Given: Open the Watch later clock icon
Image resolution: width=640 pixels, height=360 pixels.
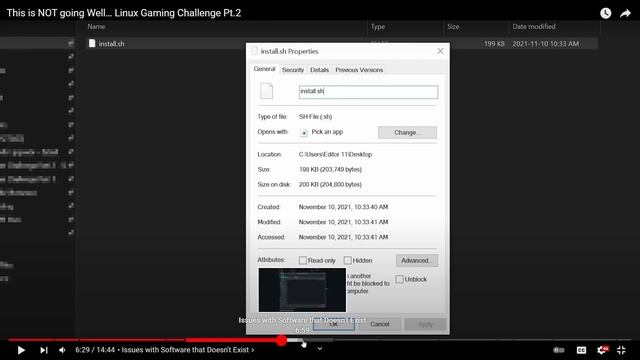Looking at the screenshot, I should coord(605,13).
